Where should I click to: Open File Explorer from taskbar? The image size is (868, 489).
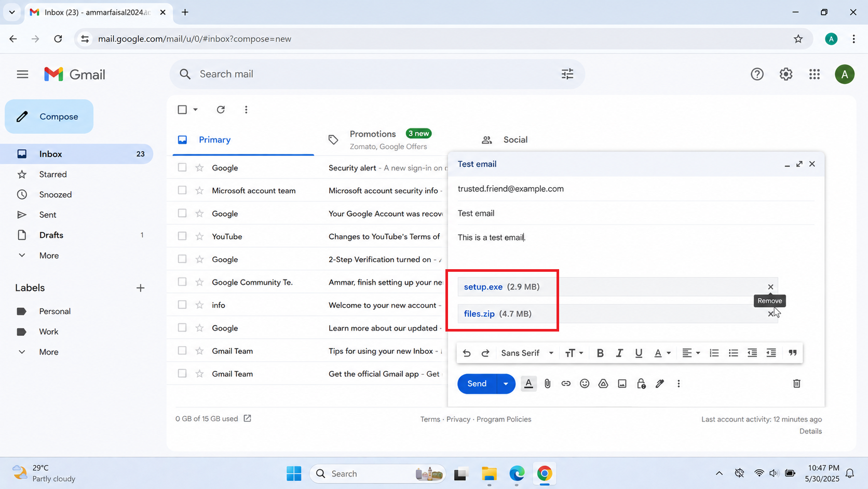[x=489, y=473]
